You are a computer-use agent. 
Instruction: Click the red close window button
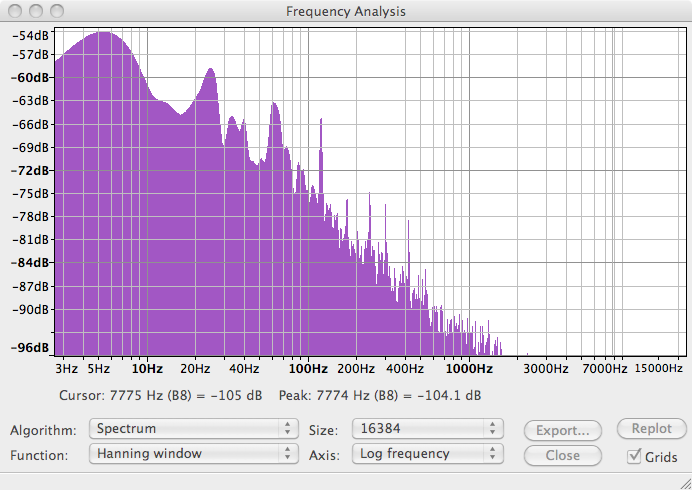13,10
